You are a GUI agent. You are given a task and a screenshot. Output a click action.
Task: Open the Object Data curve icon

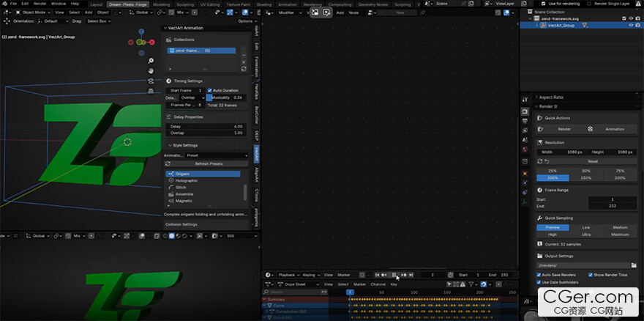(x=525, y=202)
